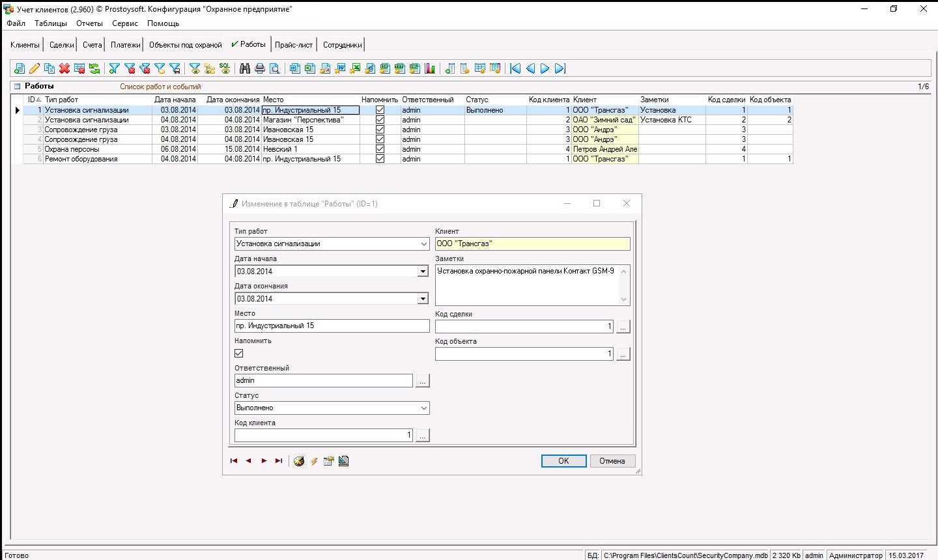The image size is (938, 560).
Task: Click the red X delete record icon
Action: click(x=64, y=68)
